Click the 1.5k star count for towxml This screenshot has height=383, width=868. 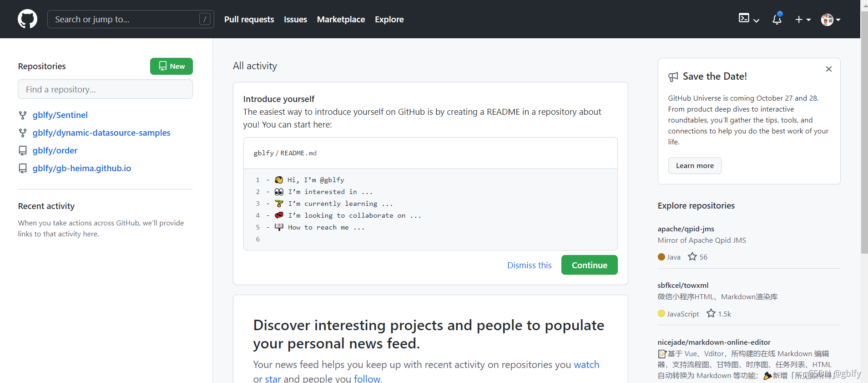pos(724,314)
